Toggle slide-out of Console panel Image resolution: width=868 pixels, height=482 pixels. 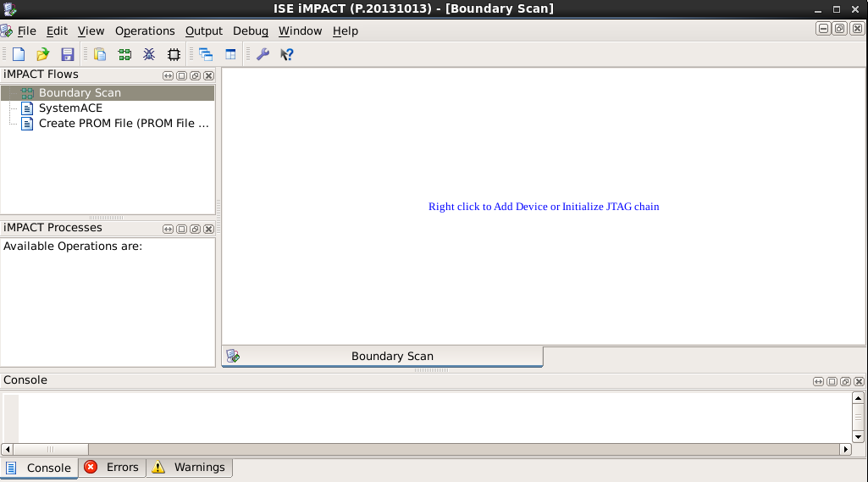tap(818, 381)
